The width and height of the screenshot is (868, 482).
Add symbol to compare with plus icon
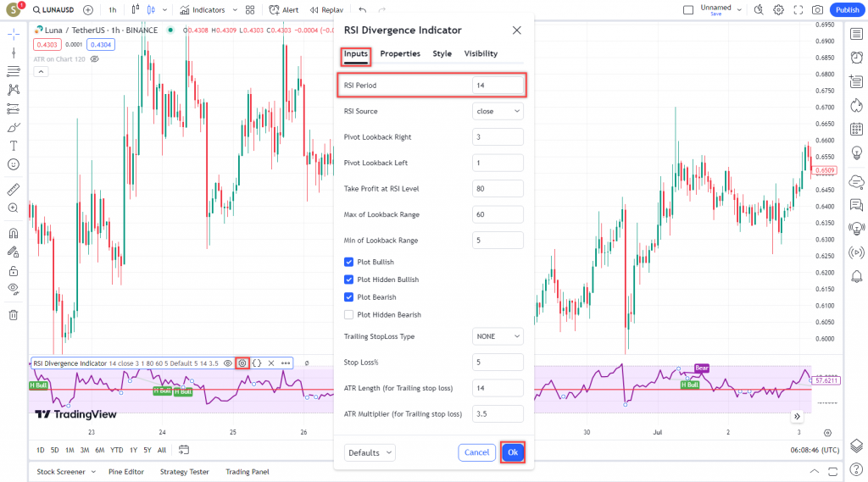[88, 10]
